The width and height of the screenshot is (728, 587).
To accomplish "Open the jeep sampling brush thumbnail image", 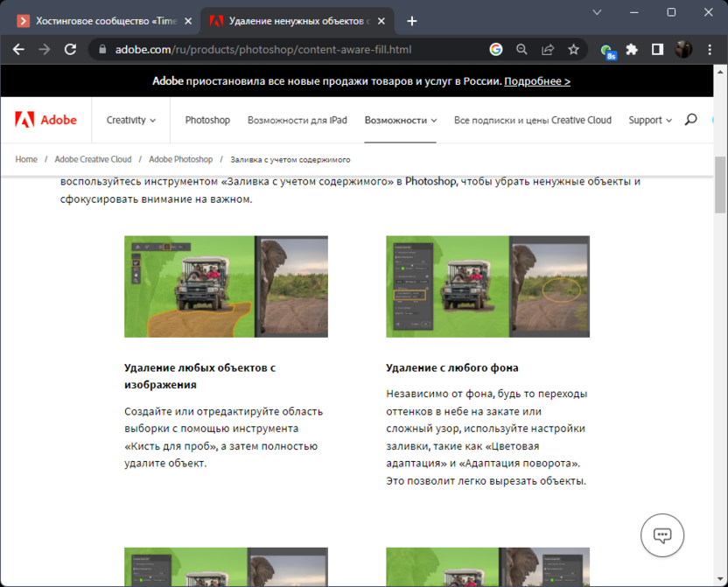I will click(226, 286).
